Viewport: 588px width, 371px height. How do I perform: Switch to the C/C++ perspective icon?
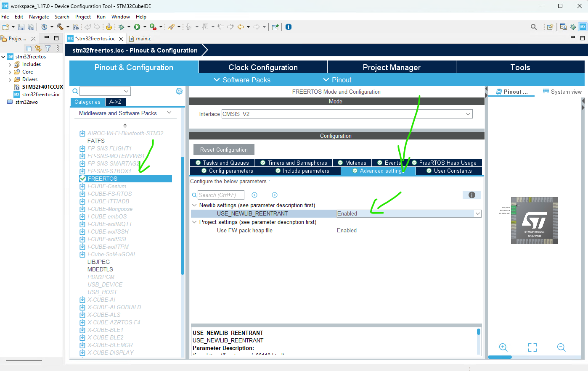click(563, 27)
